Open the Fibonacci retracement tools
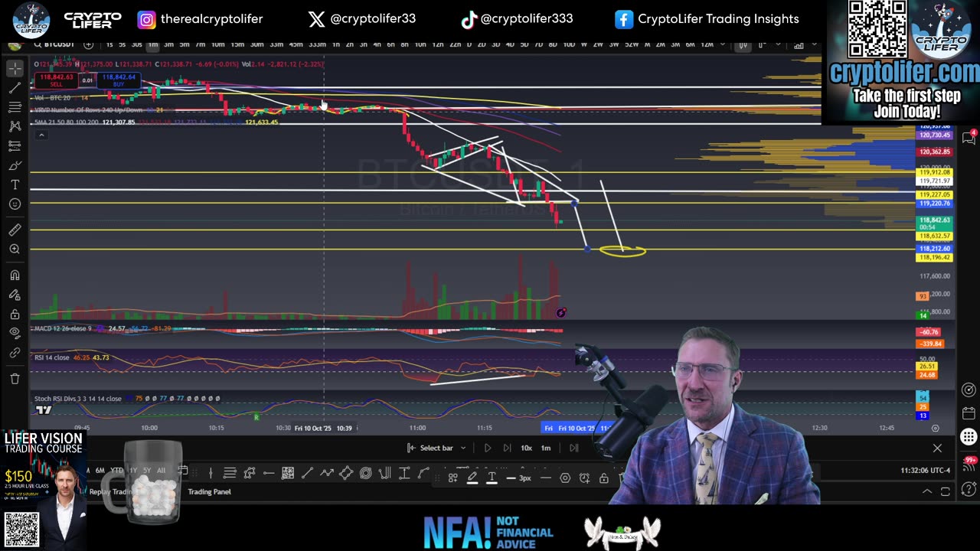The height and width of the screenshot is (551, 980). (15, 107)
